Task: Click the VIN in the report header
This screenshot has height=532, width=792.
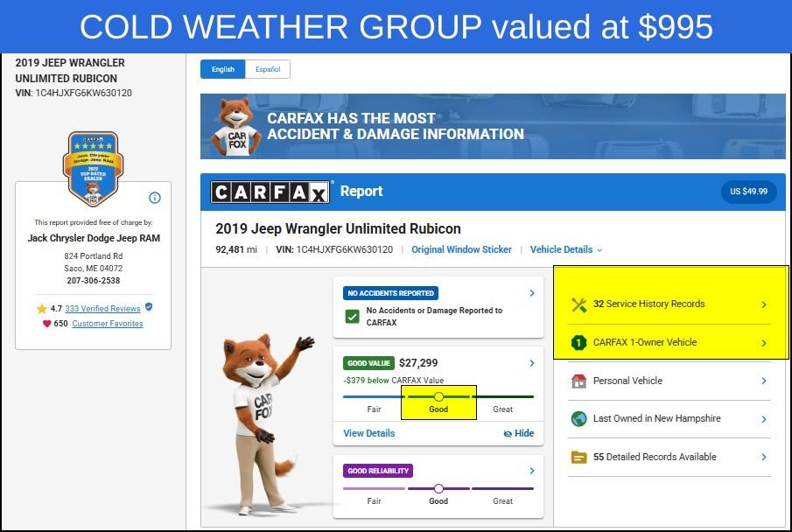Action: click(334, 249)
